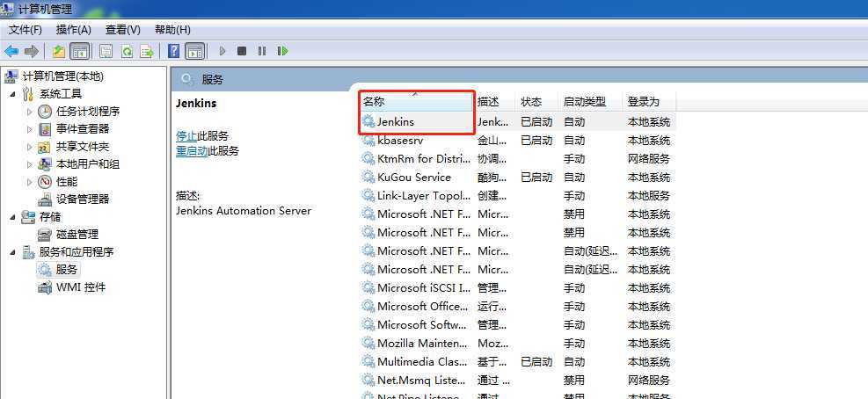The height and width of the screenshot is (399, 868).
Task: Open the 操作(A) menu
Action: pyautogui.click(x=74, y=29)
